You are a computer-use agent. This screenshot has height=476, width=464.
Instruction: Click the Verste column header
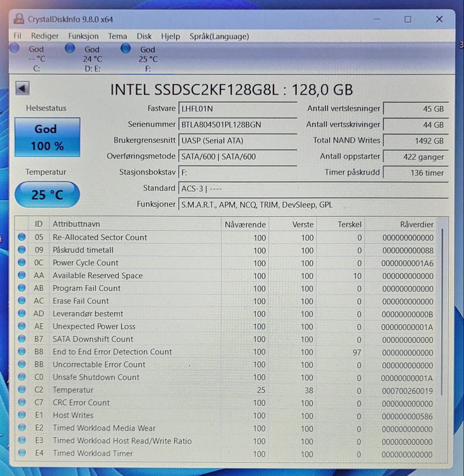(293, 224)
